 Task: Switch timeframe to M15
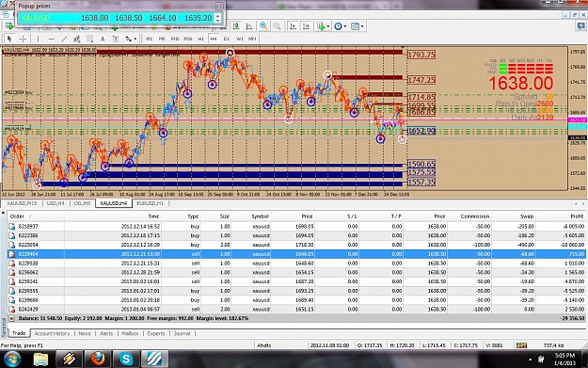[175, 39]
